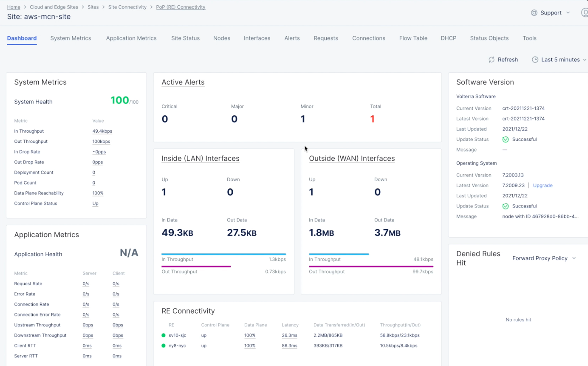Expand the Support menu chevron
The width and height of the screenshot is (588, 366).
[x=568, y=13]
